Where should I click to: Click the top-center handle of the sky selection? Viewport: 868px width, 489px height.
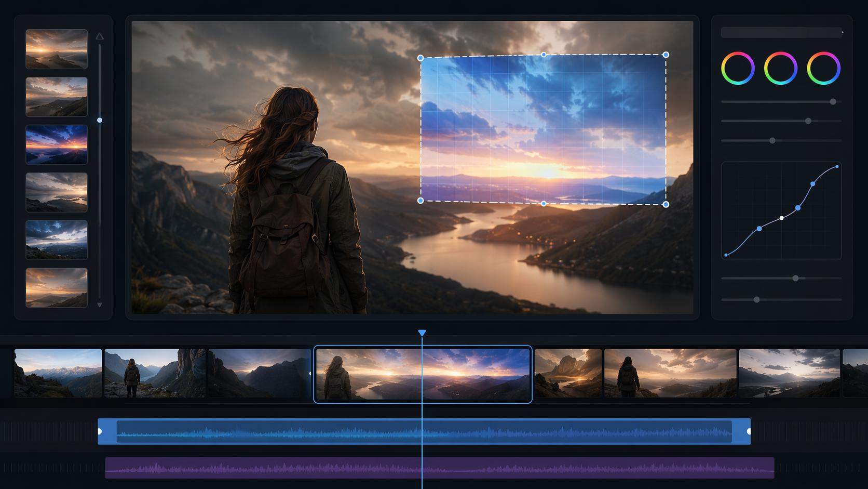544,55
